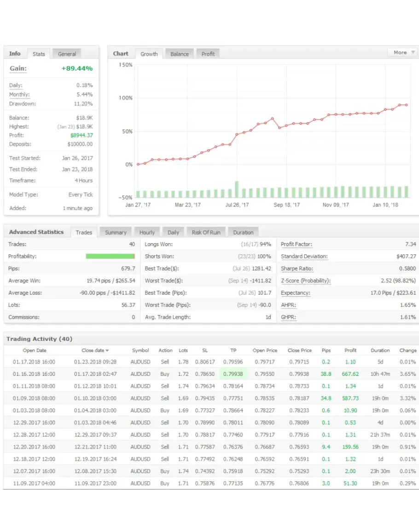The image size is (419, 532).
Task: Switch to the Summary statistics tab
Action: click(x=116, y=233)
